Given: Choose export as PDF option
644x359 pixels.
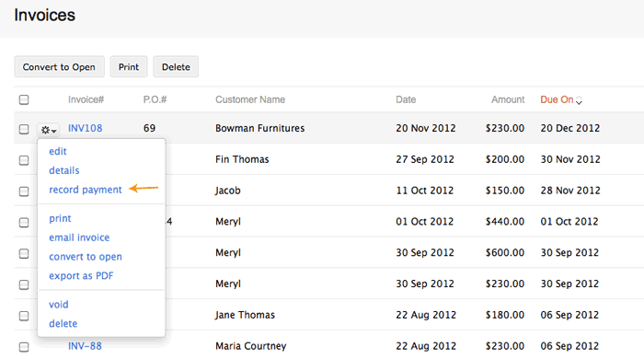Looking at the screenshot, I should click(x=81, y=275).
